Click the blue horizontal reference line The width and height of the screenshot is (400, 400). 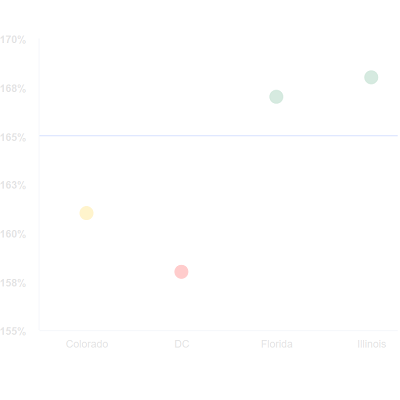point(219,136)
